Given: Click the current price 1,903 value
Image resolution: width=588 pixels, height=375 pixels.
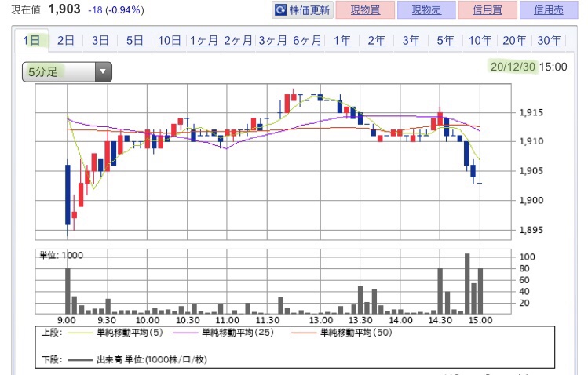Looking at the screenshot, I should tap(64, 9).
